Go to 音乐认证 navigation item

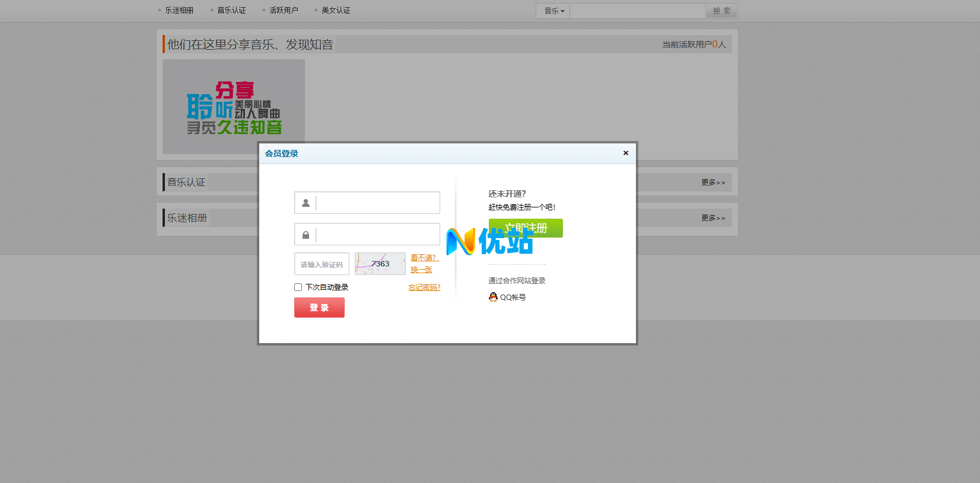[231, 11]
